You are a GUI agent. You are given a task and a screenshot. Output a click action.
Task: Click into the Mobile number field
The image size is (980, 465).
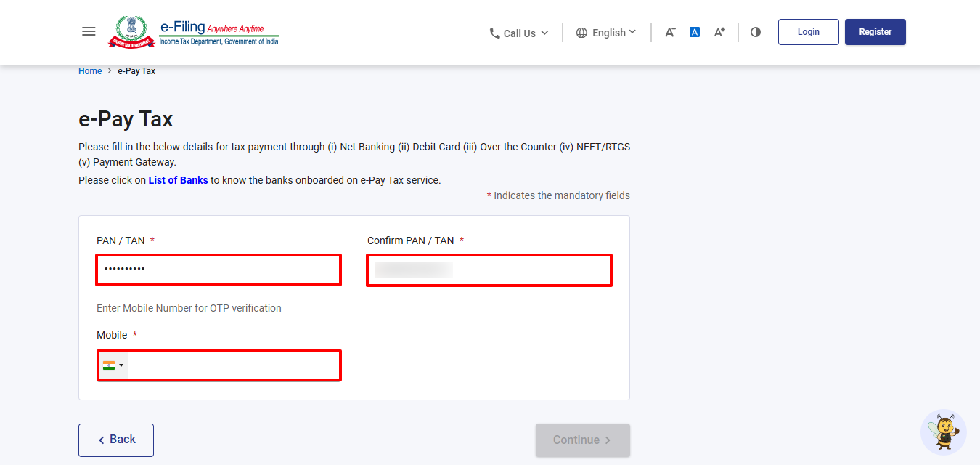coord(232,365)
